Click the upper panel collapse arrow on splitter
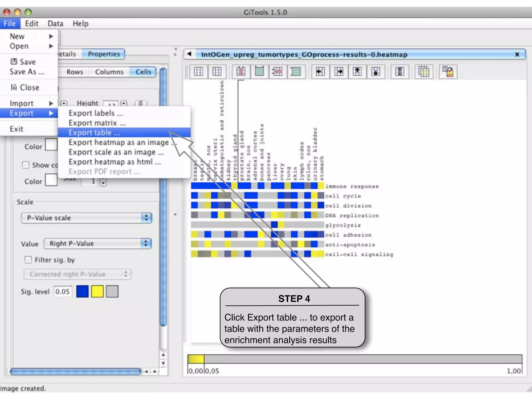 [175, 49]
